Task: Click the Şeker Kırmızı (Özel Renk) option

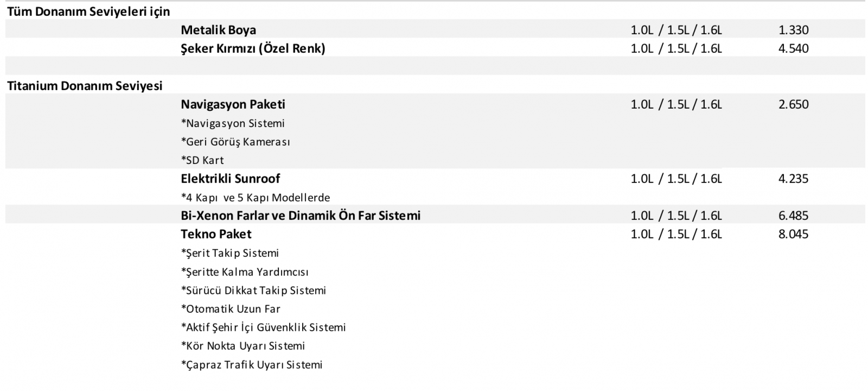Action: [x=253, y=48]
